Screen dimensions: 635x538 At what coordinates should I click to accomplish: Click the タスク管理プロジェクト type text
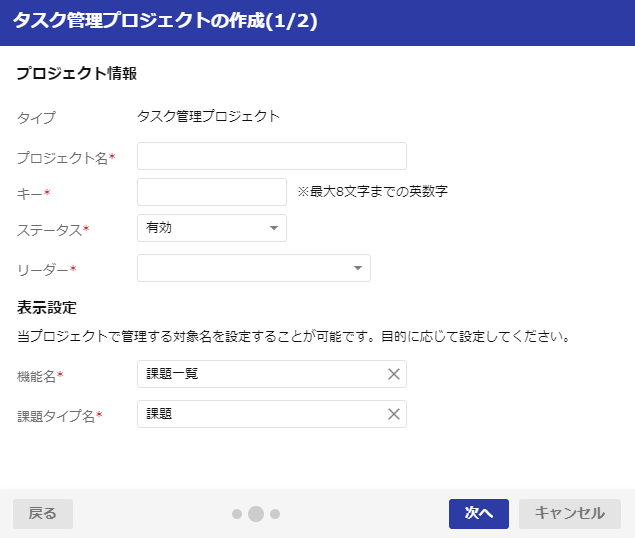click(x=209, y=116)
